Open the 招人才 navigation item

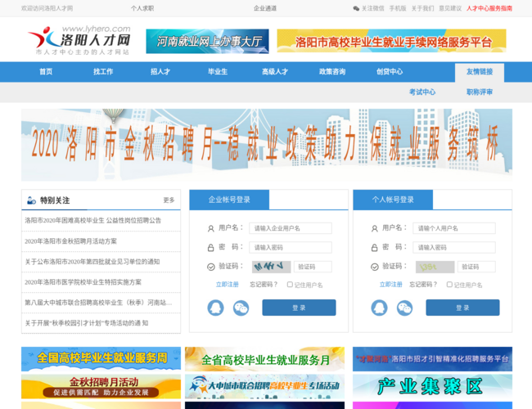coord(160,71)
